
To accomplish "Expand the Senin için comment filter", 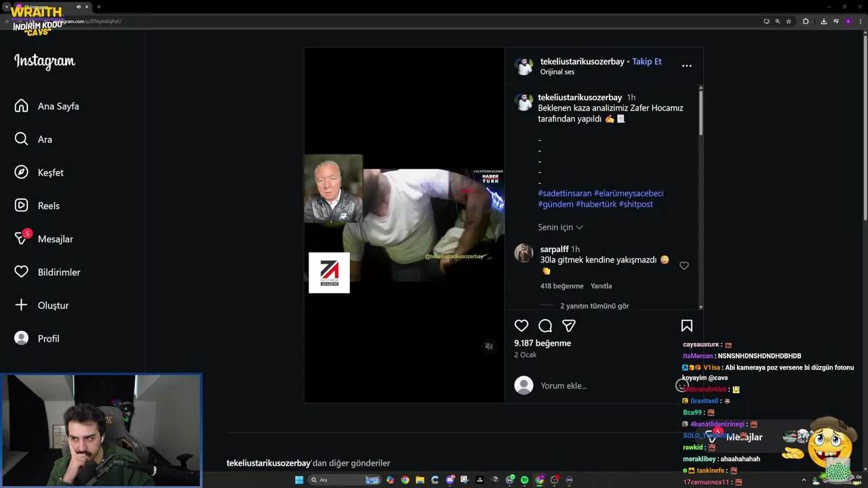I will tap(560, 227).
